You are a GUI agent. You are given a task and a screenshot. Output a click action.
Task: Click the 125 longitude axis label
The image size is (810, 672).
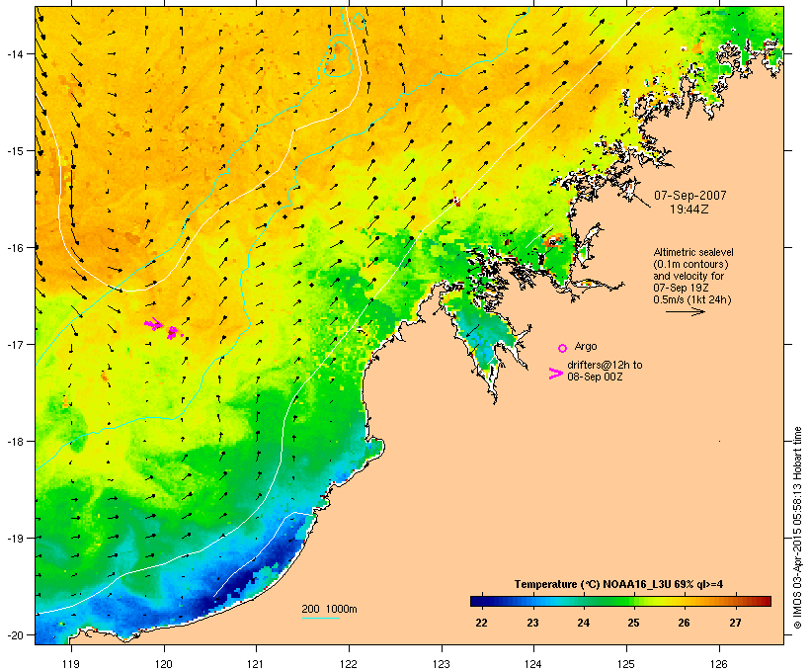(x=626, y=664)
